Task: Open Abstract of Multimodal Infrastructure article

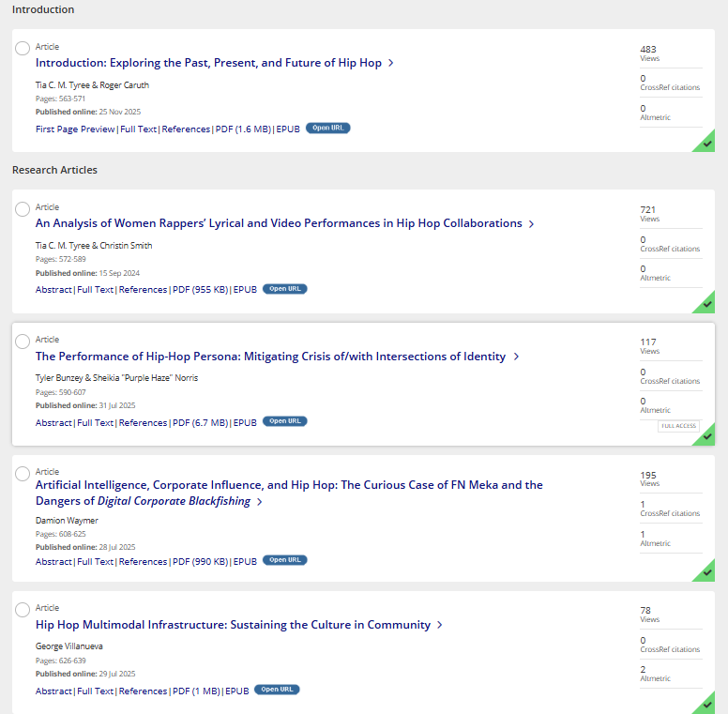Action: pos(53,691)
